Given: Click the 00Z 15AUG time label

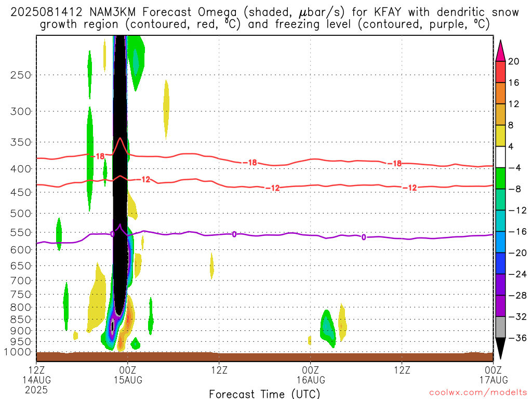Looking at the screenshot, I should (128, 375).
